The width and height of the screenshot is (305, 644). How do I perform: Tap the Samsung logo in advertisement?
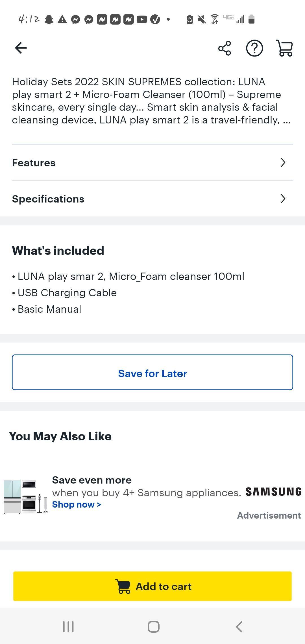(273, 492)
